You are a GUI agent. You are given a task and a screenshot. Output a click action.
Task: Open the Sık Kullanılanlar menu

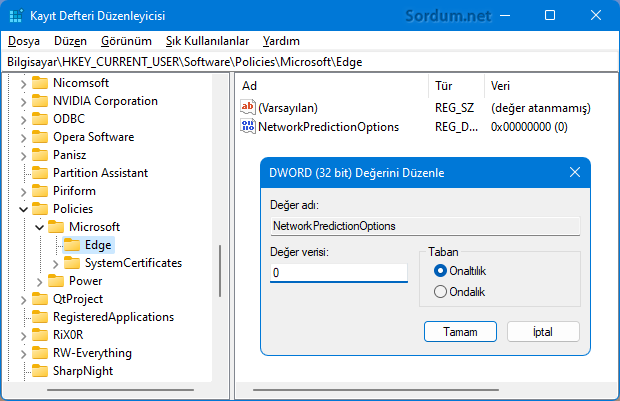pyautogui.click(x=207, y=41)
